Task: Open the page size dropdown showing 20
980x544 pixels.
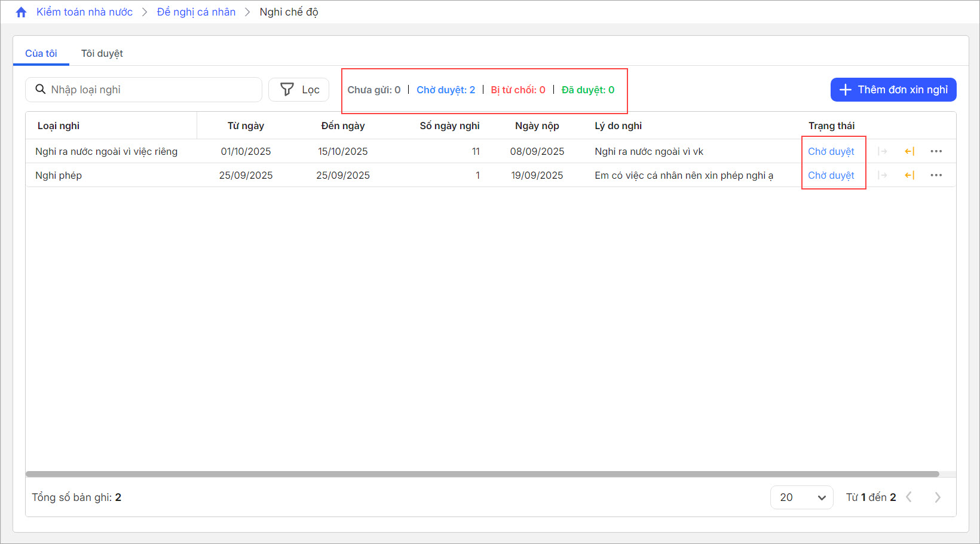Action: 801,497
